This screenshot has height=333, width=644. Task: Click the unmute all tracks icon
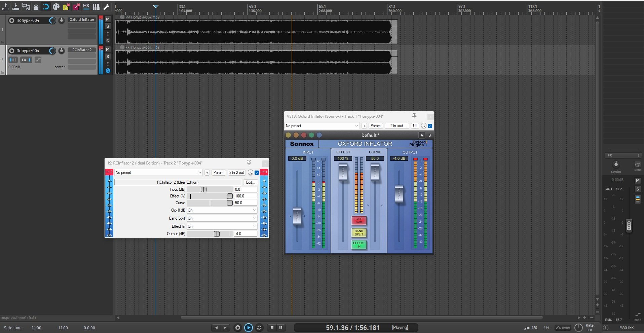[x=76, y=6]
